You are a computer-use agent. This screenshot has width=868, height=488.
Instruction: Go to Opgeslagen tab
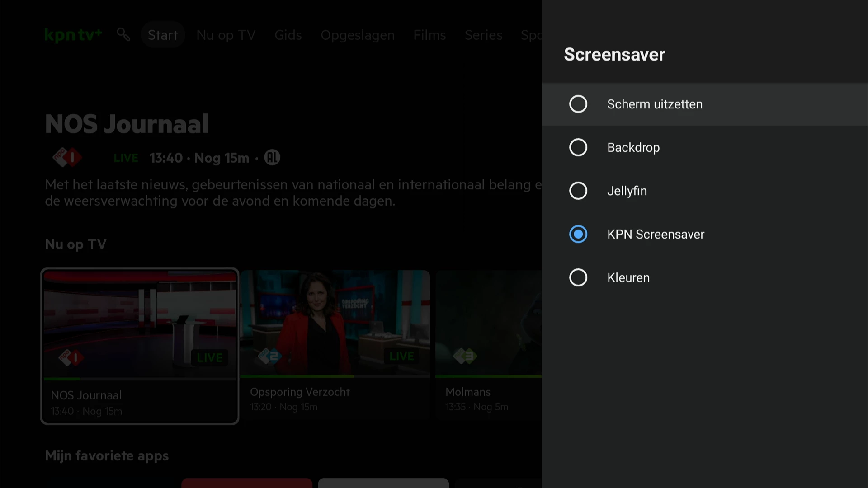point(358,35)
